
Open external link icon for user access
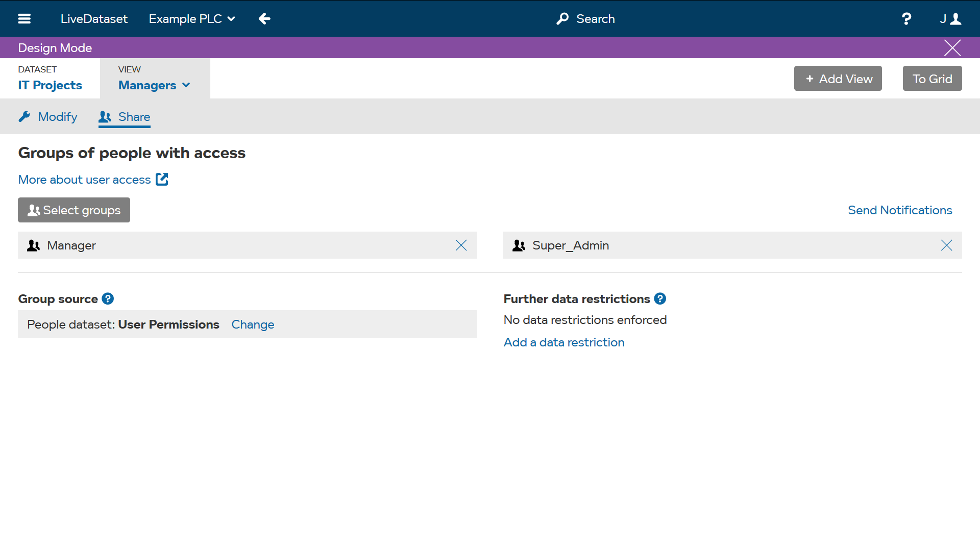tap(162, 180)
